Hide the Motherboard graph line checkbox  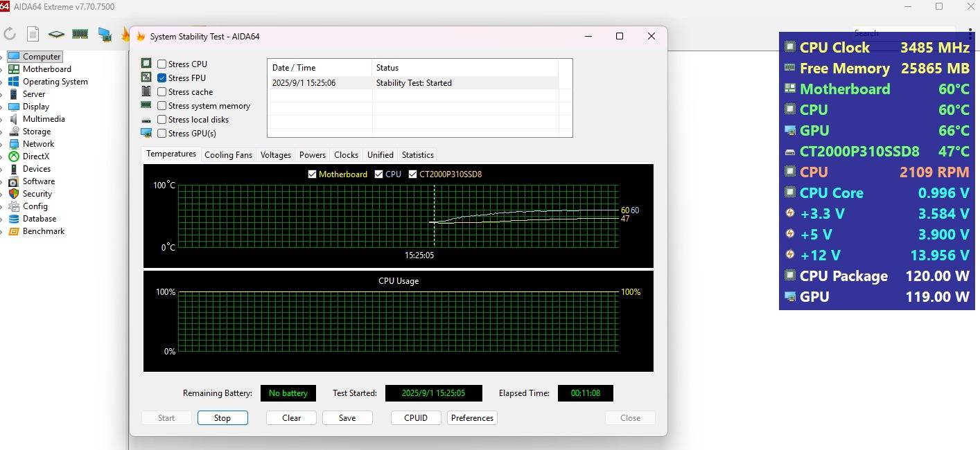click(312, 174)
